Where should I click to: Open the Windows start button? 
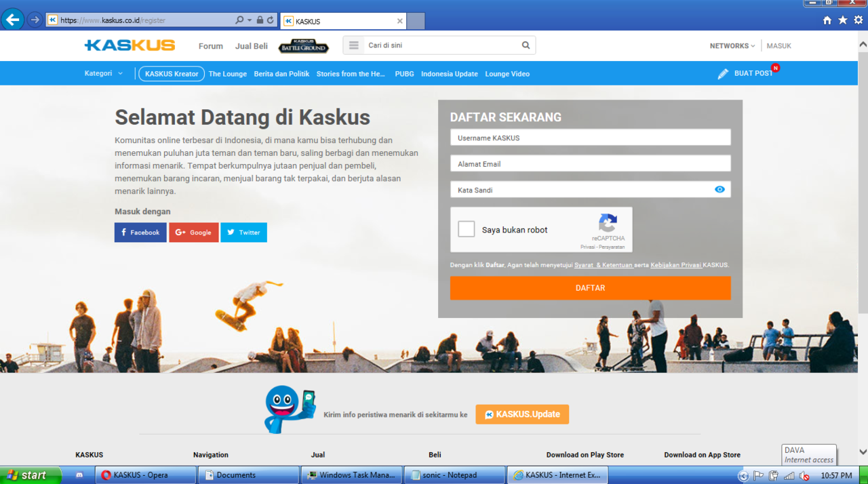tap(31, 475)
